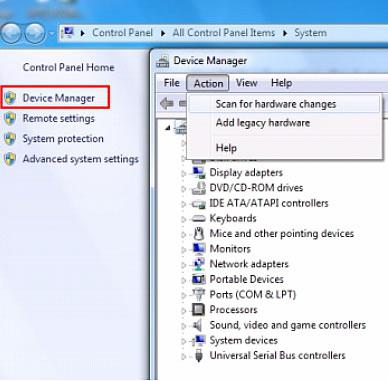Click the Processors chip icon
Image resolution: width=388 pixels, height=381 pixels.
tap(199, 310)
